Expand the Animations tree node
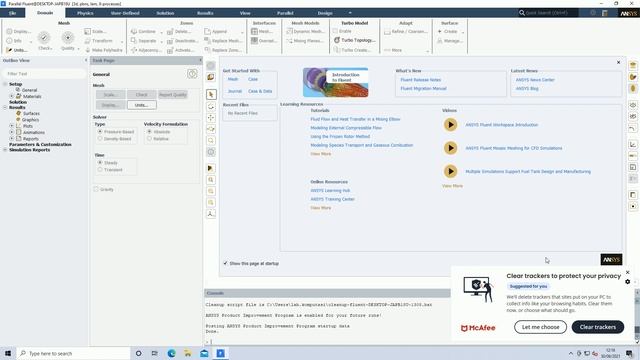 point(12,132)
